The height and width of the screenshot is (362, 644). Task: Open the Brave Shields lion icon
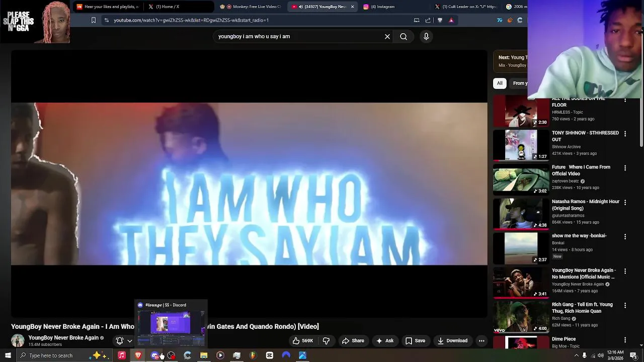coord(440,20)
